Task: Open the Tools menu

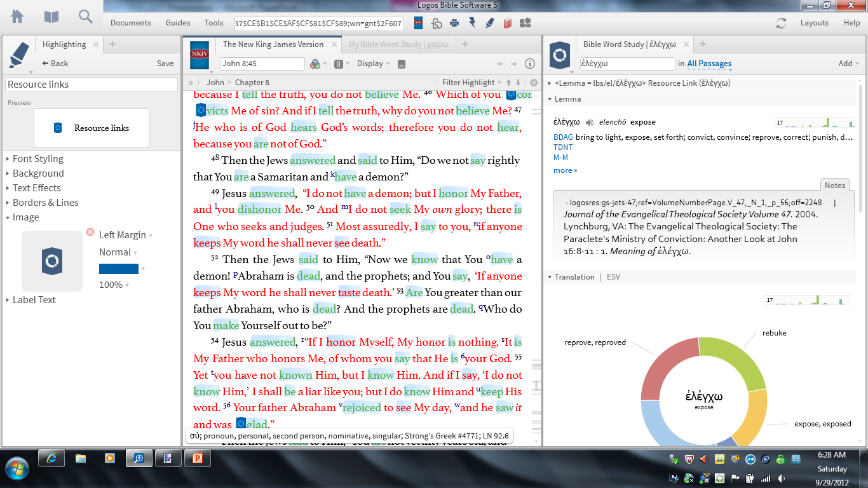Action: click(x=214, y=23)
